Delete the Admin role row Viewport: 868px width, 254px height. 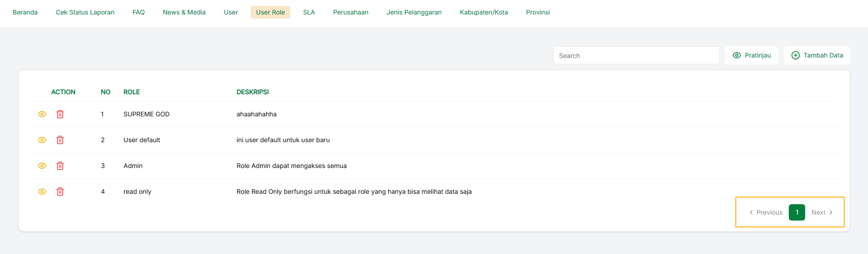(60, 166)
